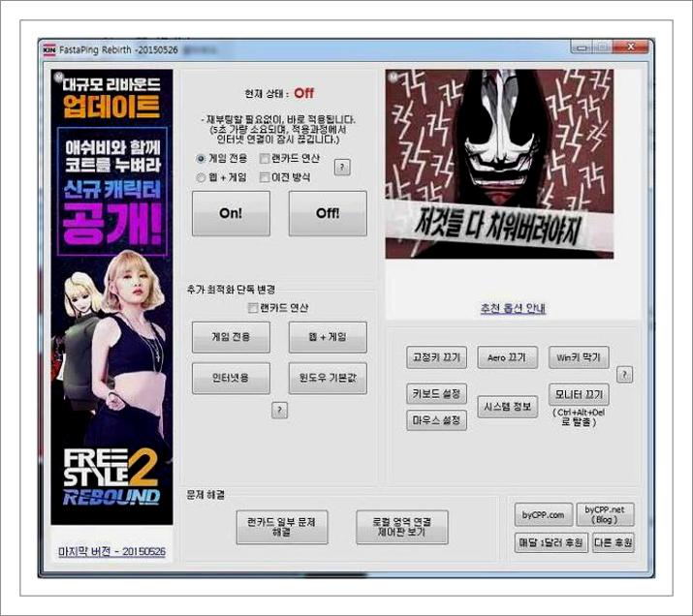The width and height of the screenshot is (693, 616).
Task: Open 키보드 설정 settings
Action: tap(437, 393)
